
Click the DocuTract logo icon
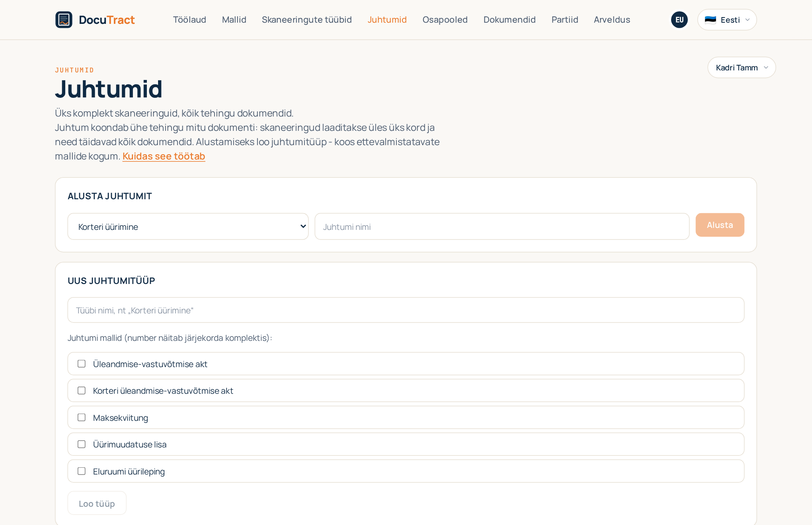pyautogui.click(x=64, y=20)
